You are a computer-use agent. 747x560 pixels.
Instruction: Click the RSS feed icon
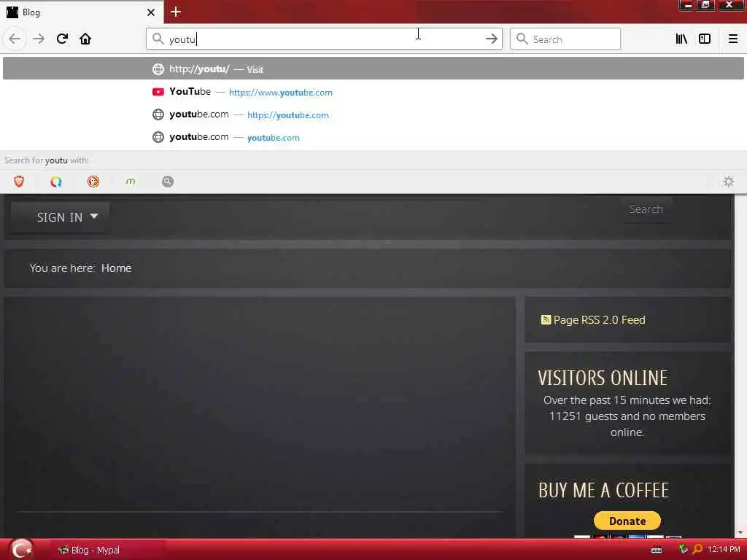pyautogui.click(x=546, y=319)
